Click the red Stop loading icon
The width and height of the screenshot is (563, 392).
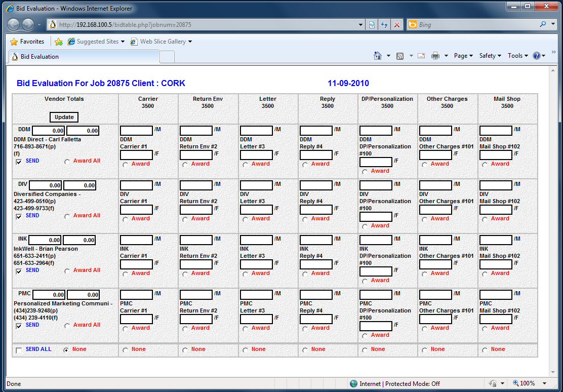pyautogui.click(x=397, y=25)
